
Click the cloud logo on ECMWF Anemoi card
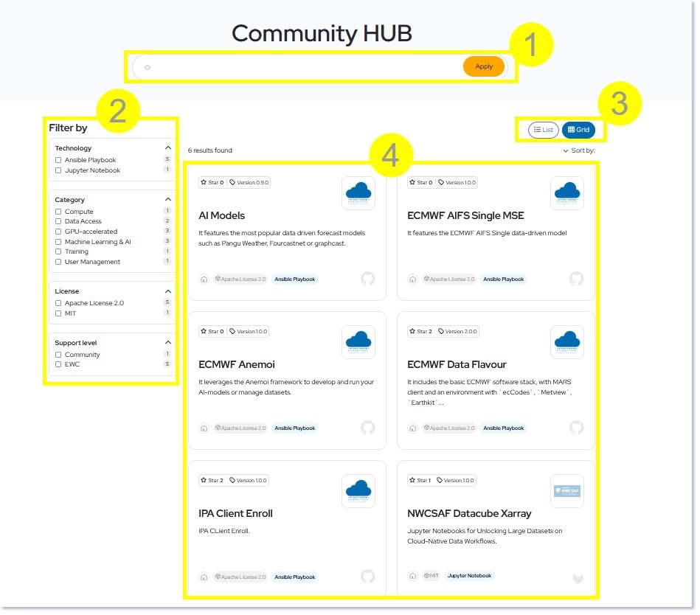pyautogui.click(x=359, y=342)
